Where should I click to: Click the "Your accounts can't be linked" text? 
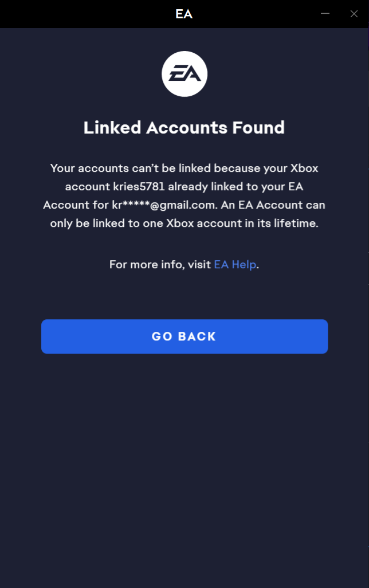point(120,168)
